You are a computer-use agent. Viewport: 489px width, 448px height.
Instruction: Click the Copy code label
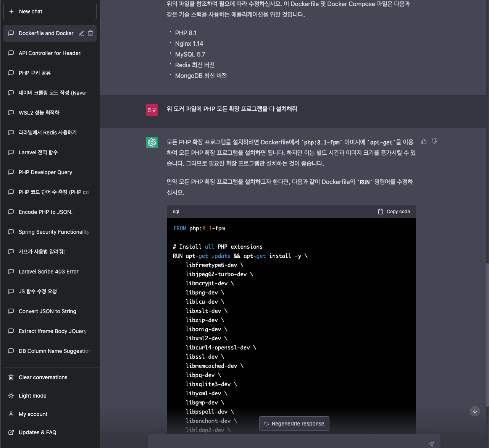(x=398, y=212)
